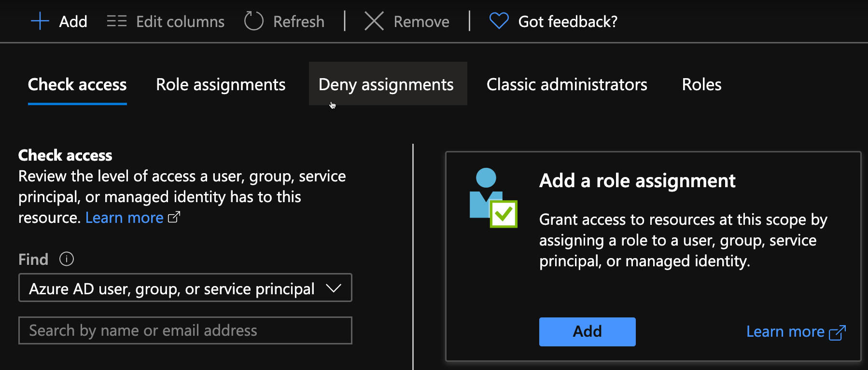Click the Got feedback? text

568,22
